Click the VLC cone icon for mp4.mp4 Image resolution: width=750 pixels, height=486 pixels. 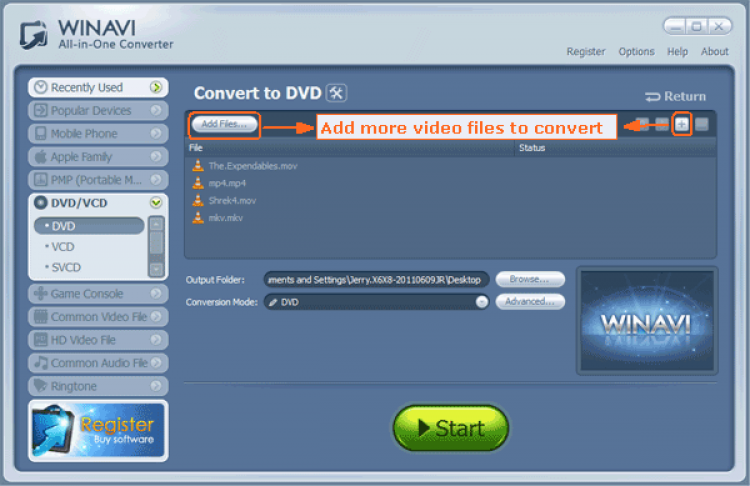198,183
